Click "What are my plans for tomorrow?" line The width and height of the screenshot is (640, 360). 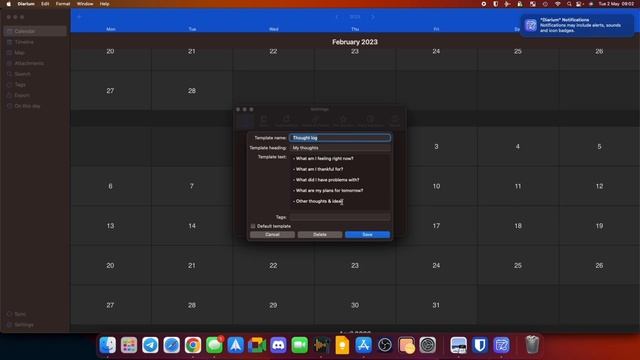coord(328,190)
